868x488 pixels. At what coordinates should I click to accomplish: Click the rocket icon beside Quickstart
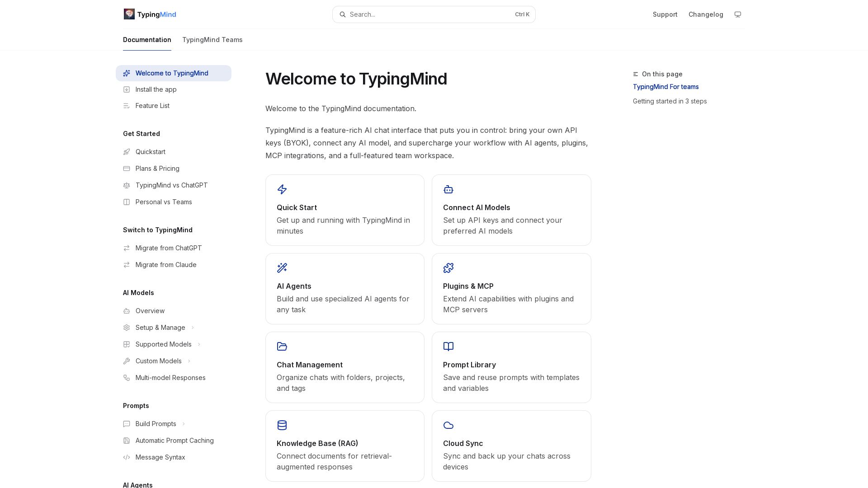[x=127, y=152]
